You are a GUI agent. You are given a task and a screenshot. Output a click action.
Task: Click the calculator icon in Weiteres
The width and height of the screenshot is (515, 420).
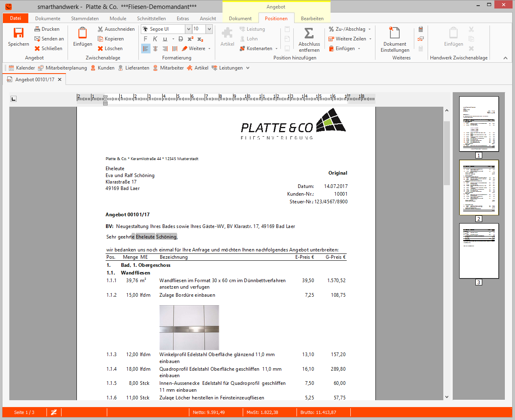[x=421, y=29]
